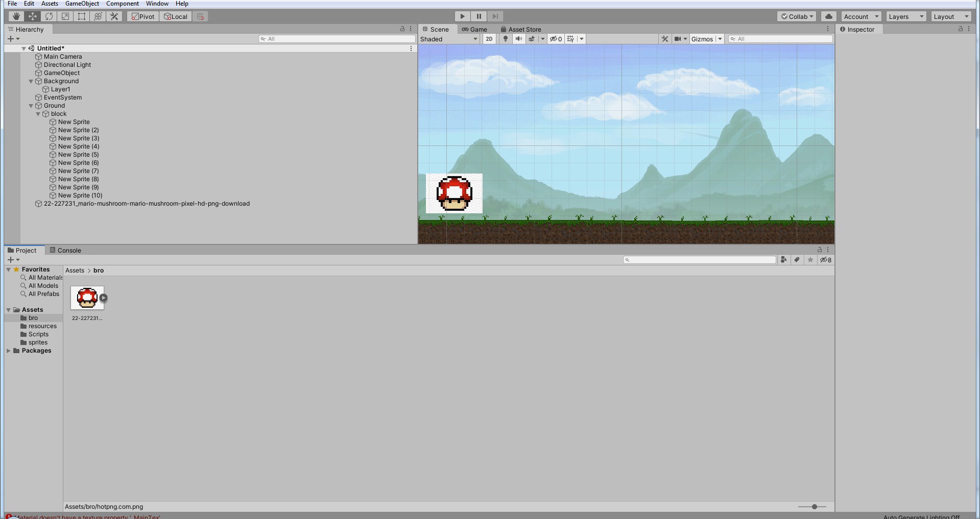Focus the Scene view search field

point(780,39)
